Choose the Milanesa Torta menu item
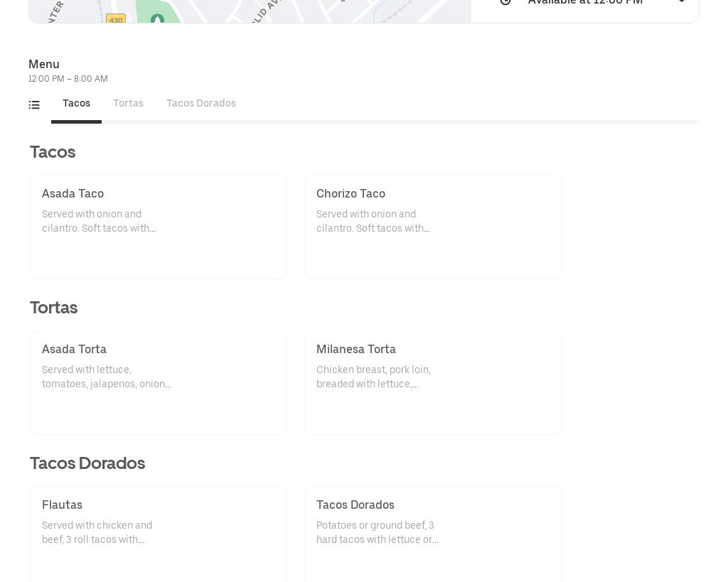This screenshot has width=728, height=582. pyautogui.click(x=433, y=382)
